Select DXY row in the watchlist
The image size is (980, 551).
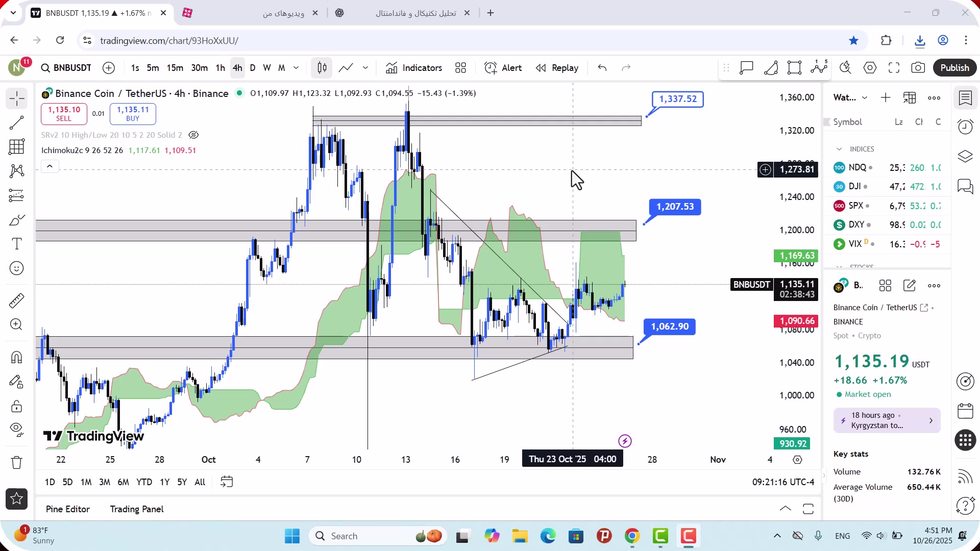[887, 225]
